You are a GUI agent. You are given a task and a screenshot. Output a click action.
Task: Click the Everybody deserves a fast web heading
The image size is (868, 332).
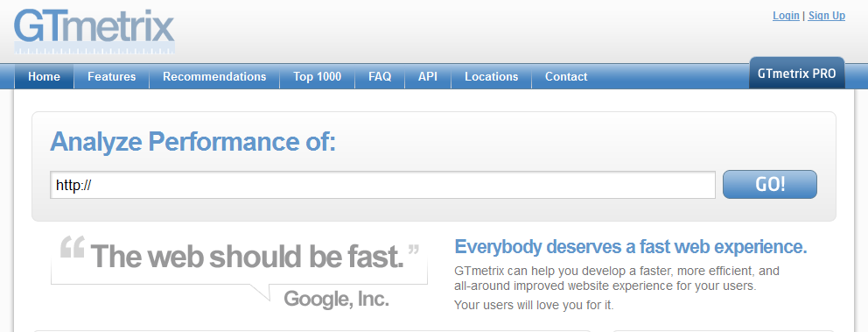click(631, 247)
